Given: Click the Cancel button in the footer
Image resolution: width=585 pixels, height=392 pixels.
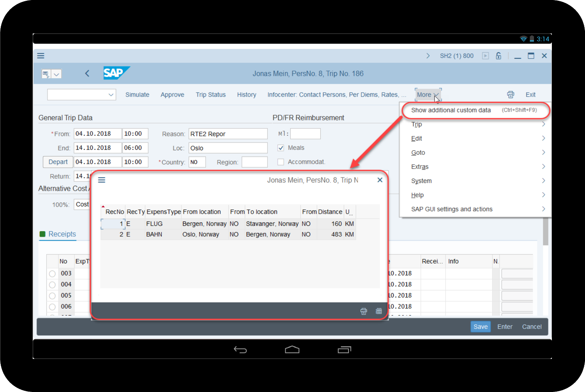Looking at the screenshot, I should (532, 327).
